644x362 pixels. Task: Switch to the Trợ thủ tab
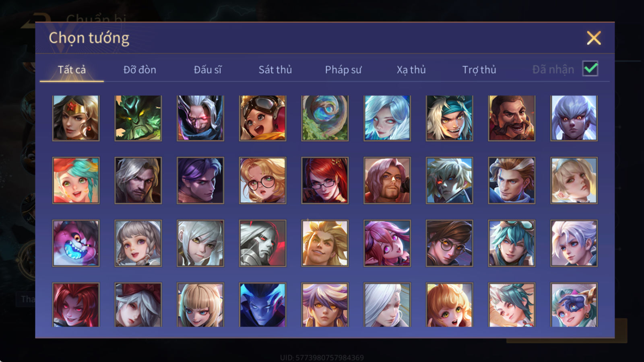click(x=479, y=70)
